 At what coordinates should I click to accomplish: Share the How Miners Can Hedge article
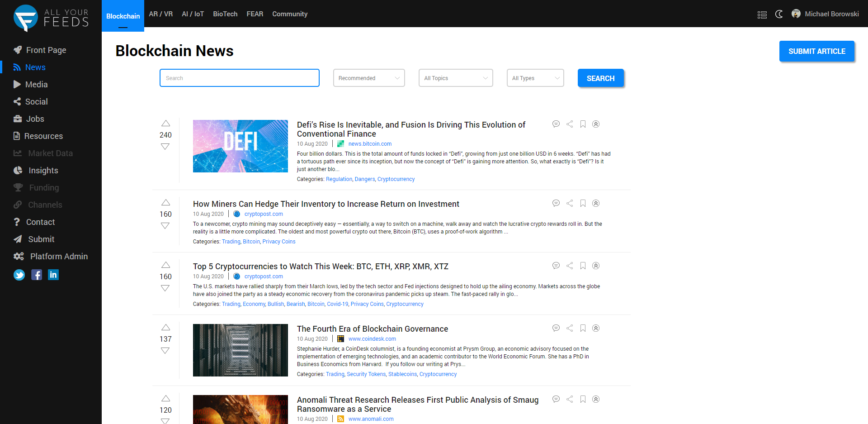click(x=570, y=203)
